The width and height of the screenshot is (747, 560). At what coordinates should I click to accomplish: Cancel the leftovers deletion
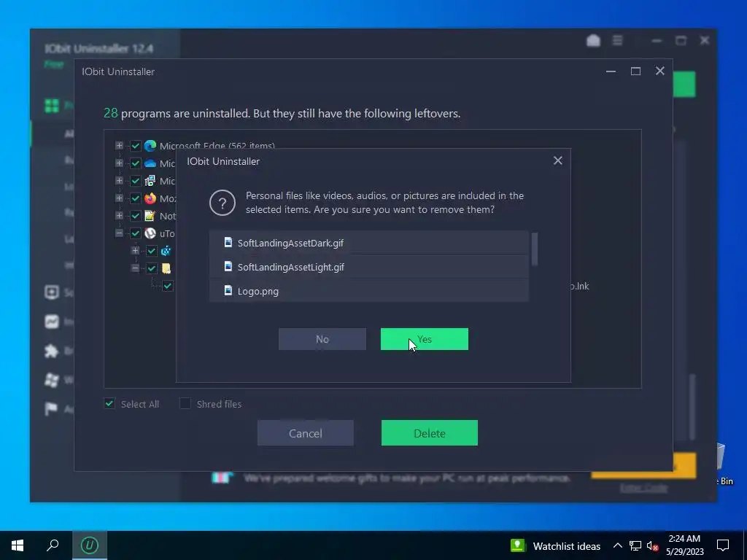click(306, 433)
